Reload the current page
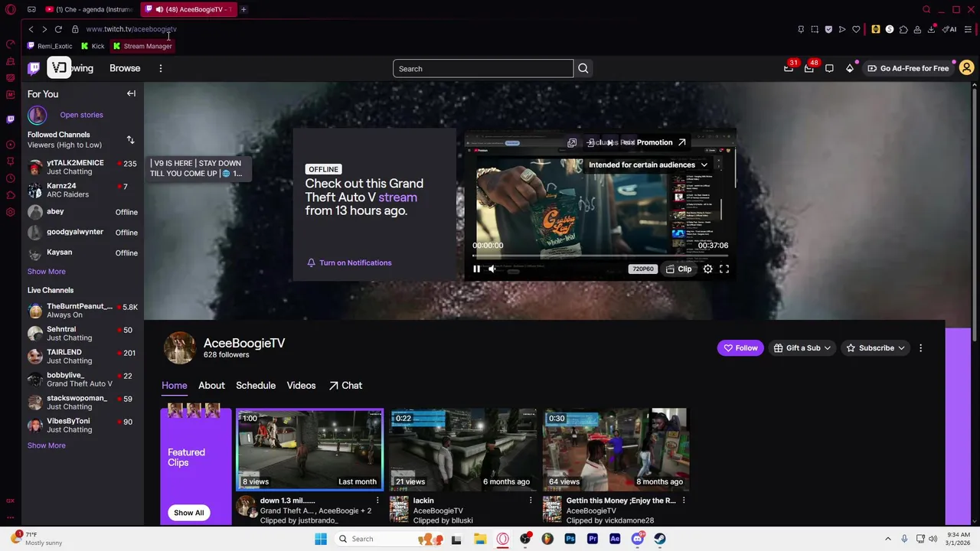 58,29
